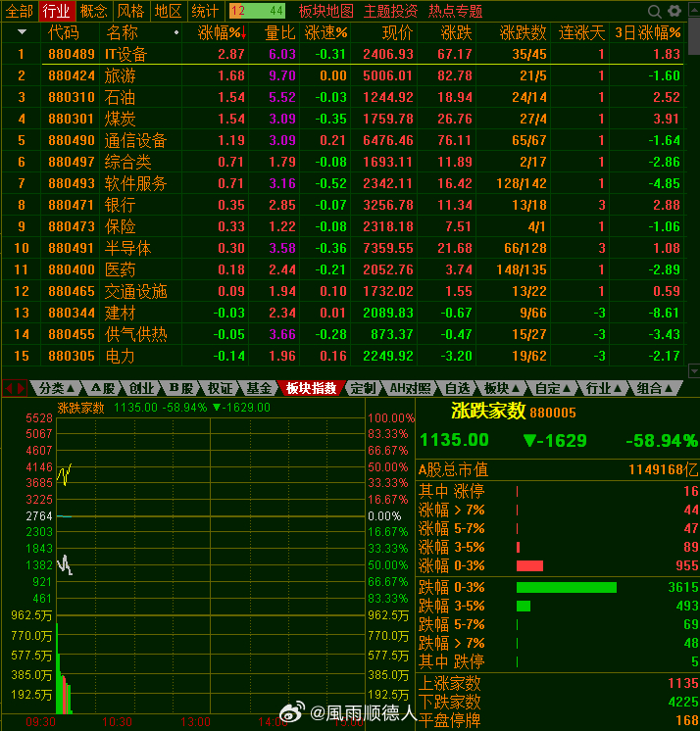Select the 保险 sector row
The width and height of the screenshot is (700, 731).
(343, 226)
